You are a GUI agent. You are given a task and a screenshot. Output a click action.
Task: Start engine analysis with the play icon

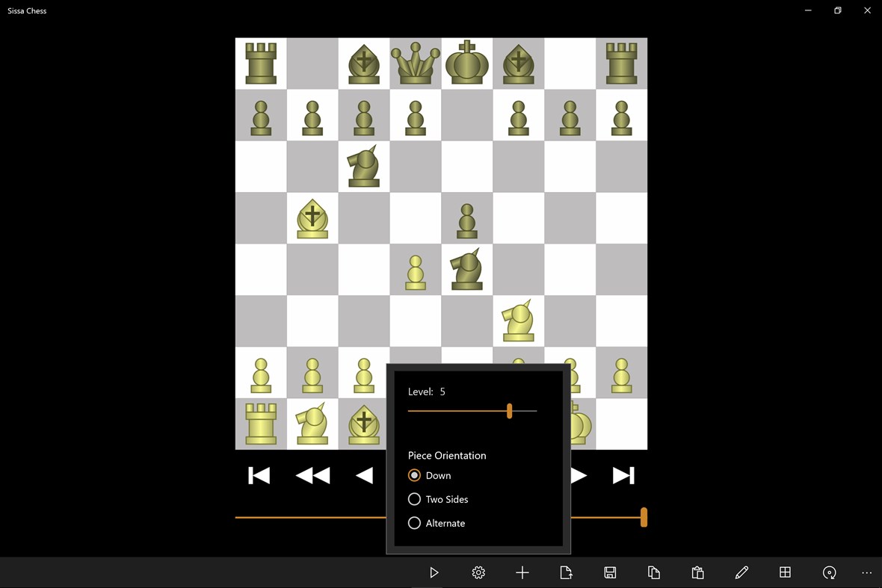[434, 572]
